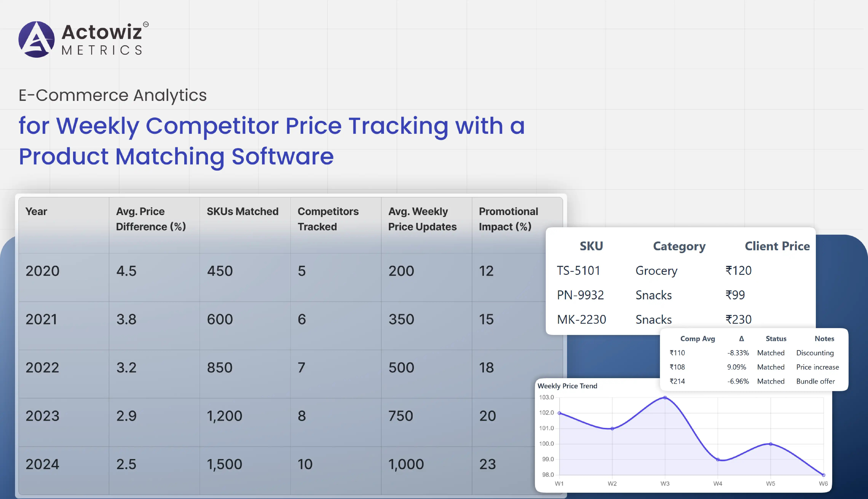Click the Client Price column header
This screenshot has height=499, width=868.
[777, 246]
